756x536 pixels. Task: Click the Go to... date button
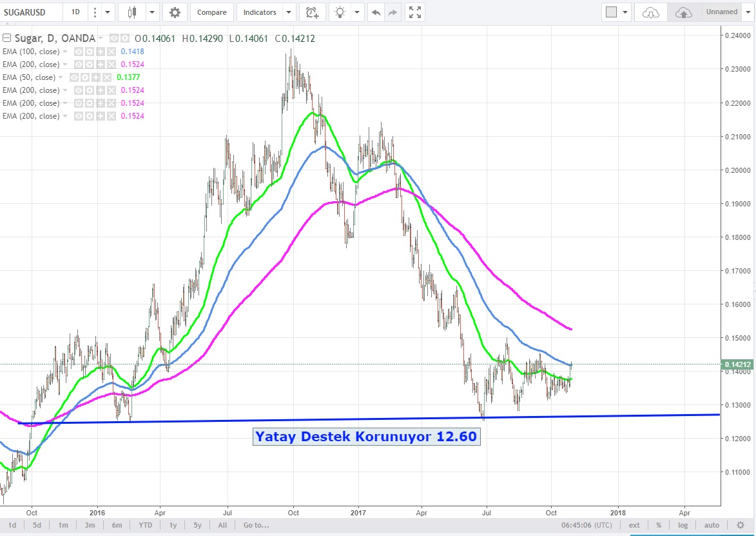(257, 525)
